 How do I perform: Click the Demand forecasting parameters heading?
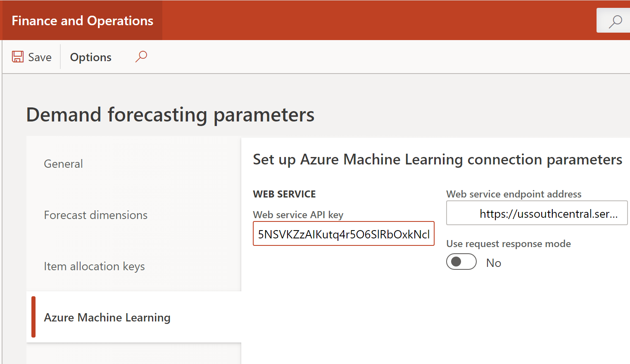point(170,115)
